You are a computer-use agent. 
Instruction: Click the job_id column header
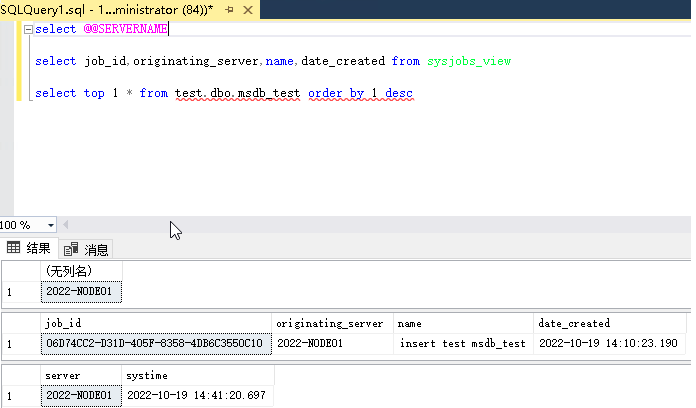coord(155,323)
